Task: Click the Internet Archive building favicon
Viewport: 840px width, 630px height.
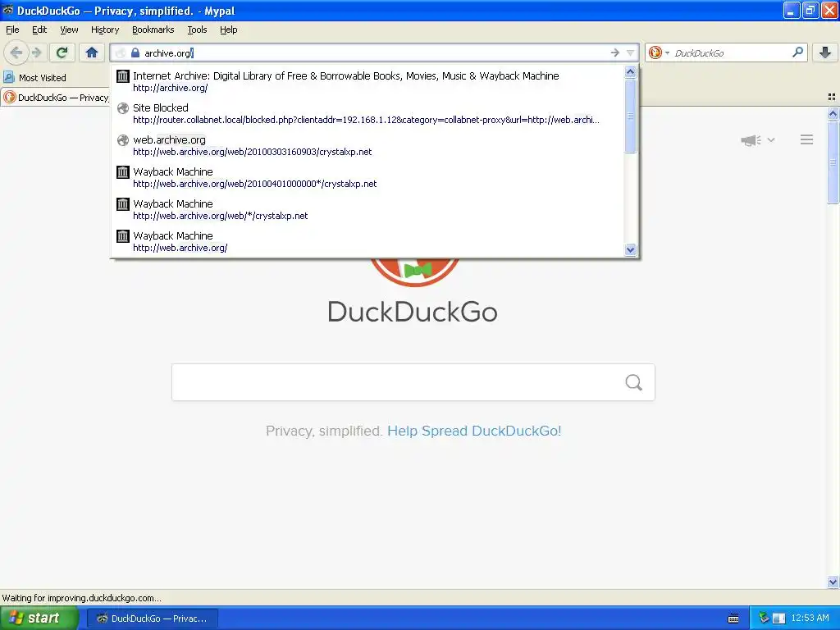Action: (123, 76)
